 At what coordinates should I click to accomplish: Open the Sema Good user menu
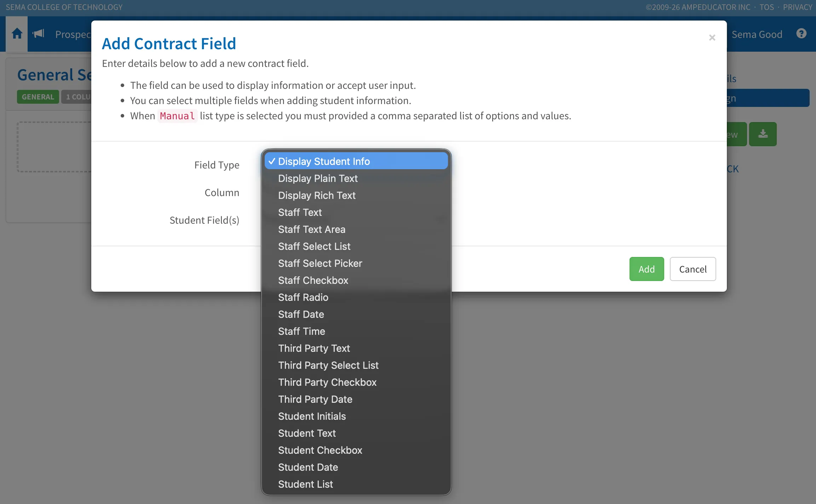[757, 34]
